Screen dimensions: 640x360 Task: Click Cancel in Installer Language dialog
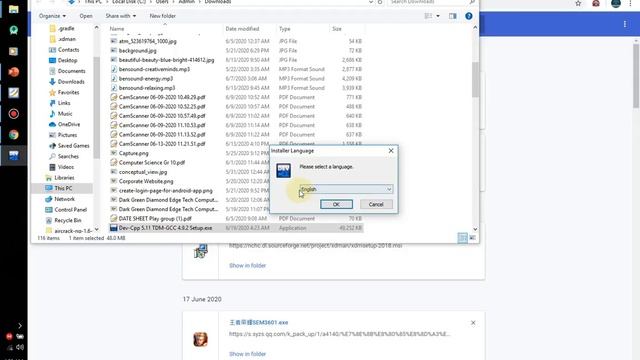point(376,204)
